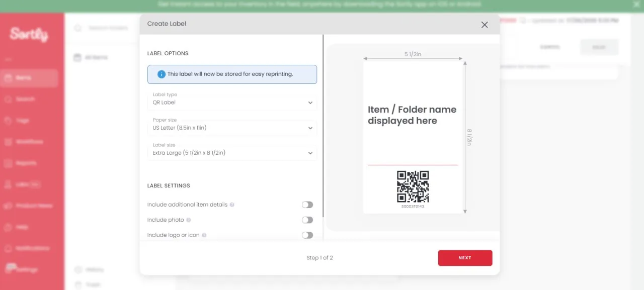The height and width of the screenshot is (290, 644).
Task: Open Items in the left sidebar
Action: [29, 78]
